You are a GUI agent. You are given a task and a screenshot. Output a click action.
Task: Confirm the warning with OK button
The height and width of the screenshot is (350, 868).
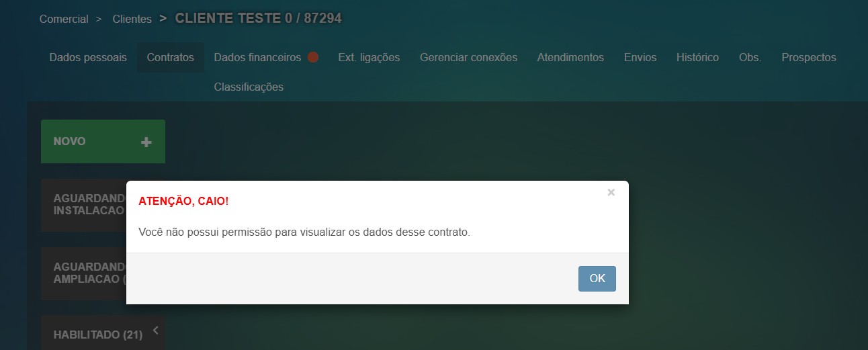[x=597, y=279]
